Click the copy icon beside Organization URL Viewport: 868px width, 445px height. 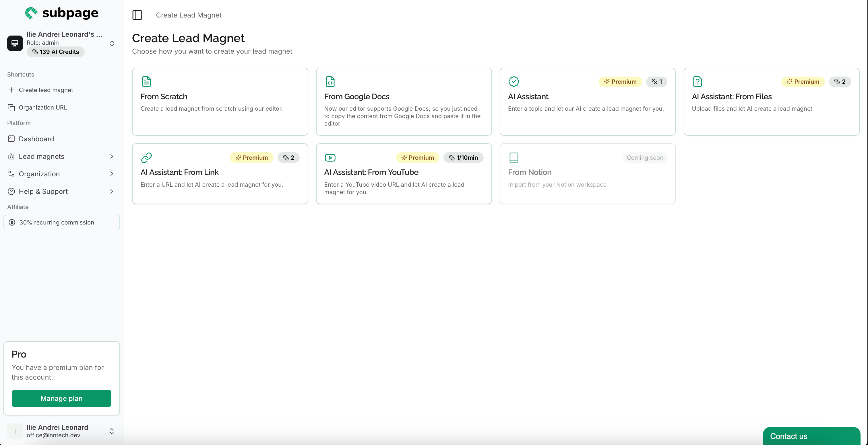coord(11,107)
